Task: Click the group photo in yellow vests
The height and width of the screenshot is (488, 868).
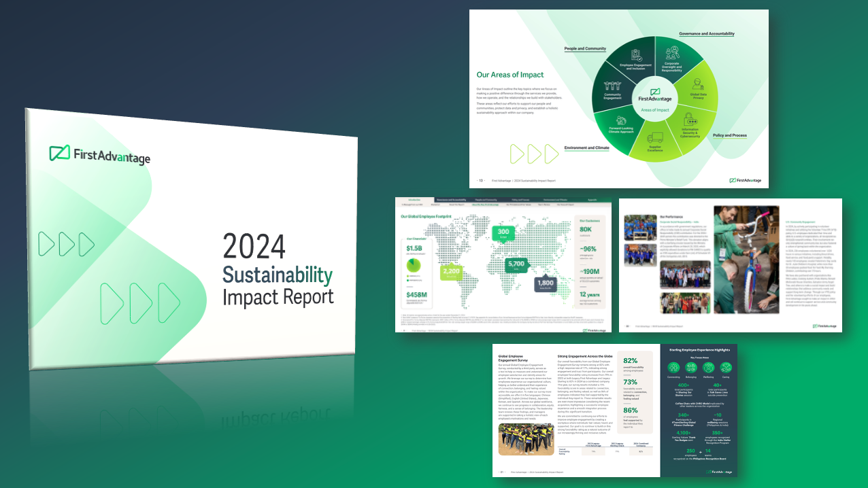Action: 527,438
